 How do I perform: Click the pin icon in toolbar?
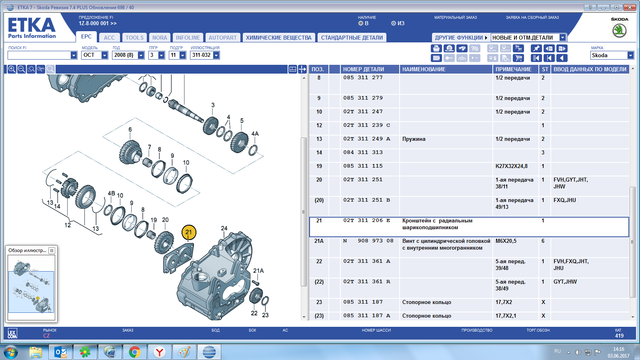536,49
